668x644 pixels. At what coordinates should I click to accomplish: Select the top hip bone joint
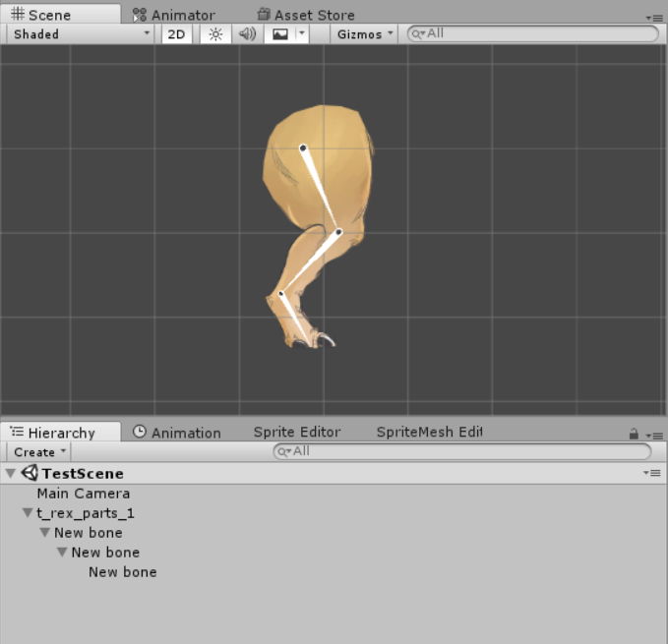click(x=303, y=148)
